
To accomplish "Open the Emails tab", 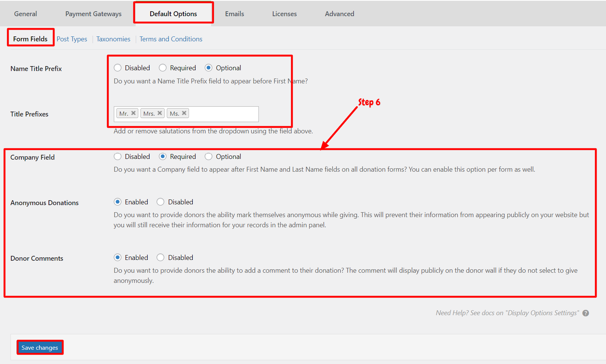I will (x=234, y=14).
